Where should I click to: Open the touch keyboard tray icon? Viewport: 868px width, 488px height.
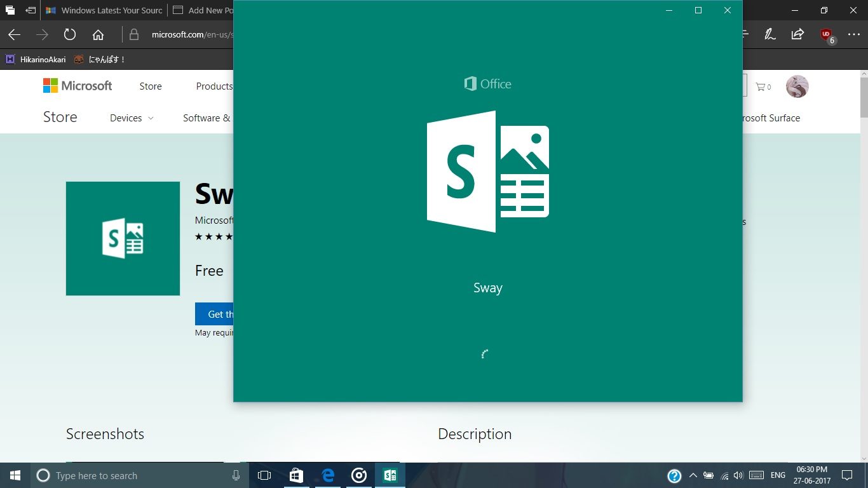click(756, 475)
